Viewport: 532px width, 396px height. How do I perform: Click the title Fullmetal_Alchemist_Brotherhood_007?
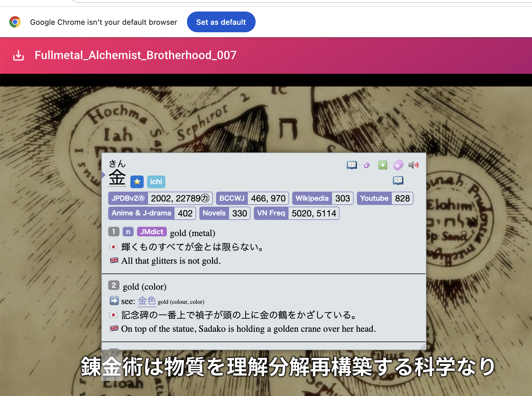[136, 55]
